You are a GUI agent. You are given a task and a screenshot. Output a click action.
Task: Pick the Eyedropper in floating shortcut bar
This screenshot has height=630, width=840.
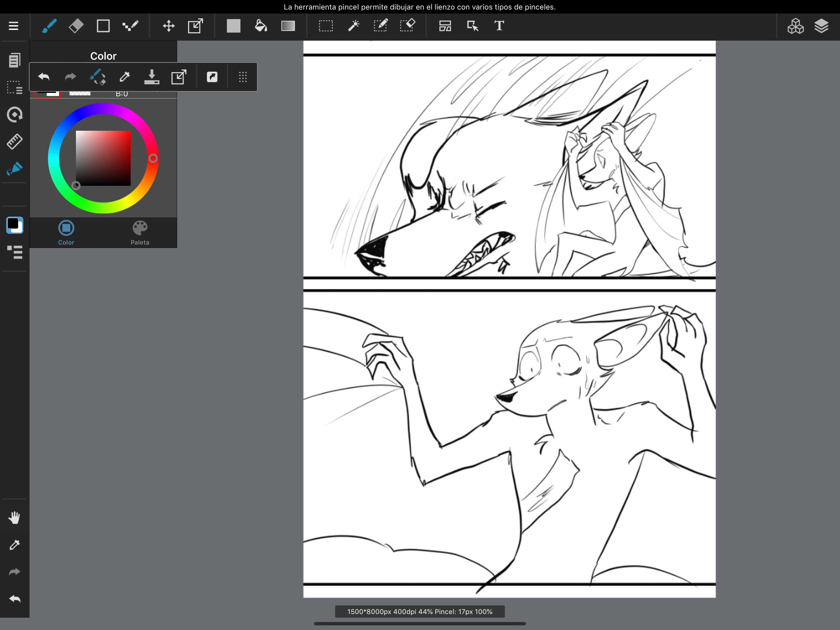125,77
